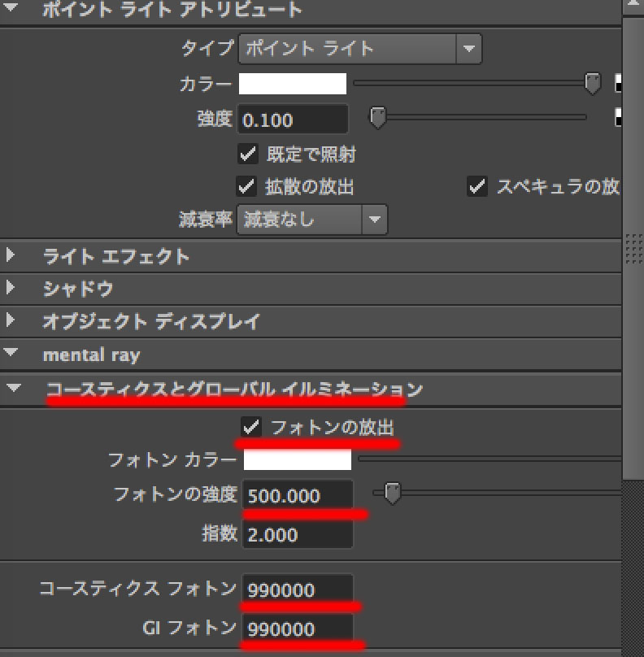Screen dimensions: 644x657
Task: Toggle the 拡散の放出 checkbox
Action: (246, 186)
